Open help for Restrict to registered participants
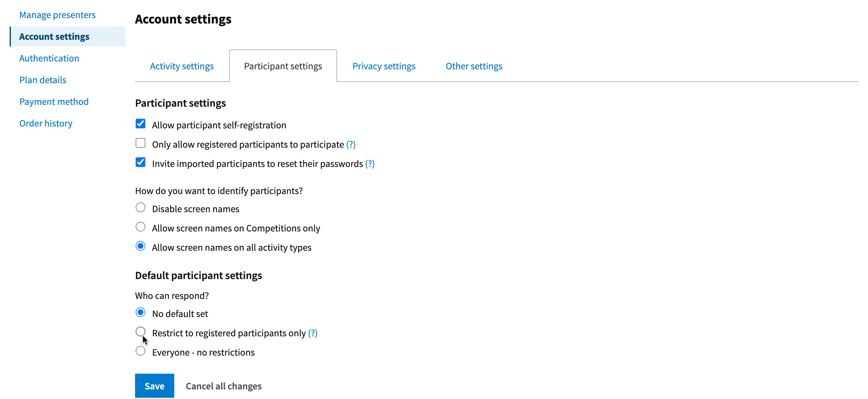Screen dimensions: 868x399 point(313,333)
